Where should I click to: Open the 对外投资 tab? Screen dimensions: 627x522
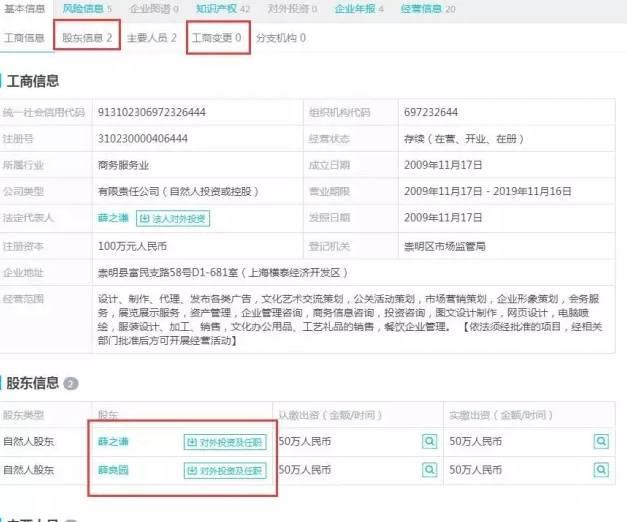tap(292, 8)
